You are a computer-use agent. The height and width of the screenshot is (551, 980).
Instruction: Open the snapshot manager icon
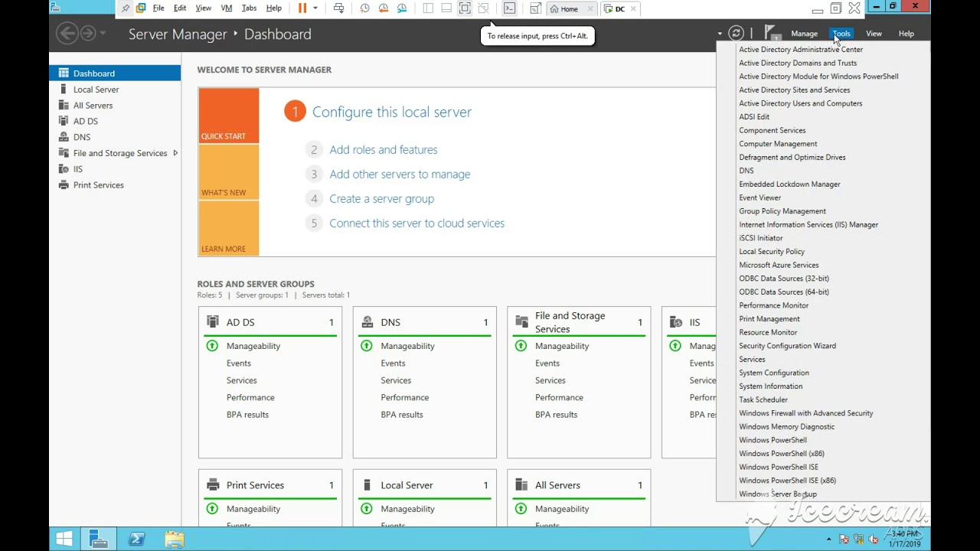point(402,8)
